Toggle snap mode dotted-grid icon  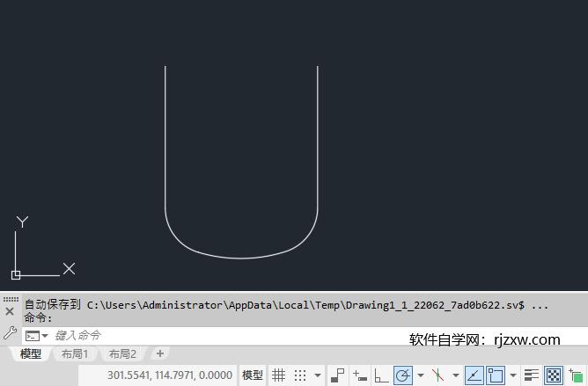pos(300,375)
